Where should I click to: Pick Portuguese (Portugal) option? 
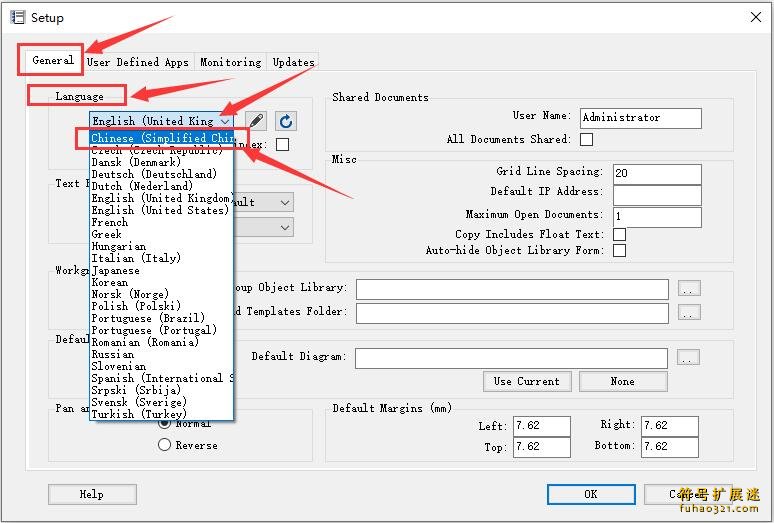(x=161, y=330)
